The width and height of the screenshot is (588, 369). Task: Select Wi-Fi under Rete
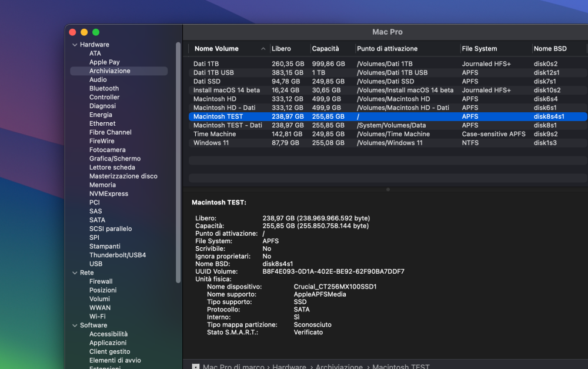[98, 317]
